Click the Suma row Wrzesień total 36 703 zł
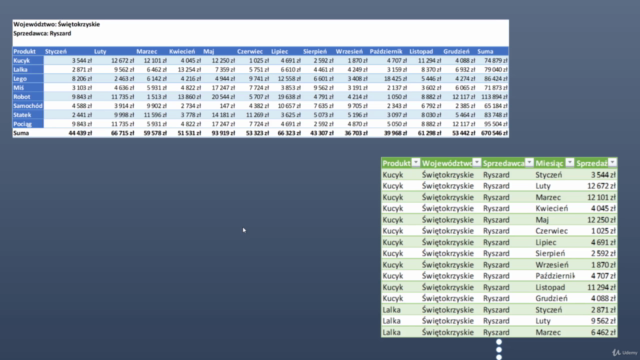640x360 pixels. point(356,133)
